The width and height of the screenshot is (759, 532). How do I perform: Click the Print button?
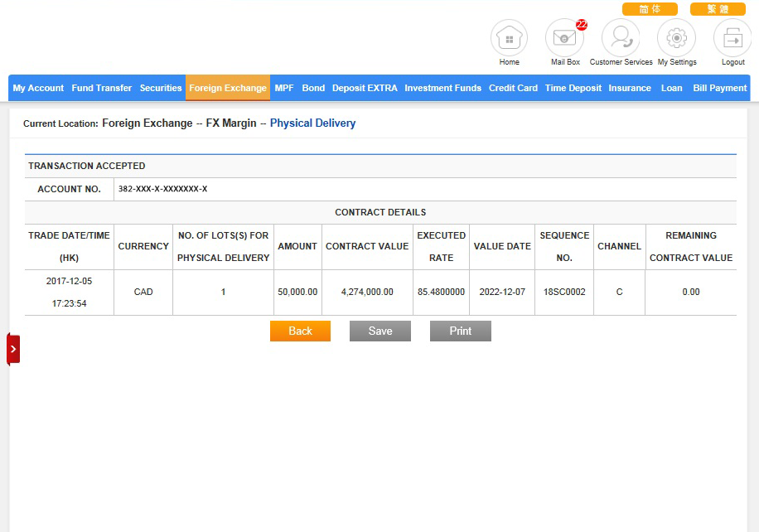click(x=461, y=331)
